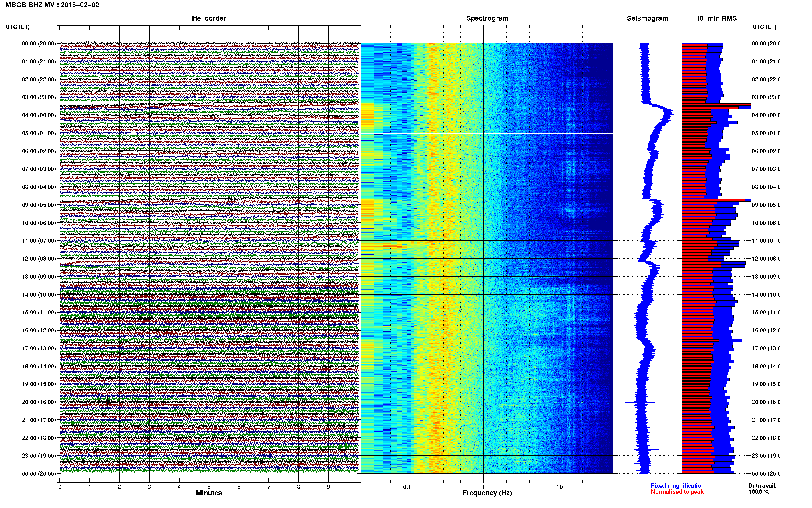This screenshot has width=812, height=508.
Task: Click the minute 9 tick label
Action: click(x=328, y=487)
